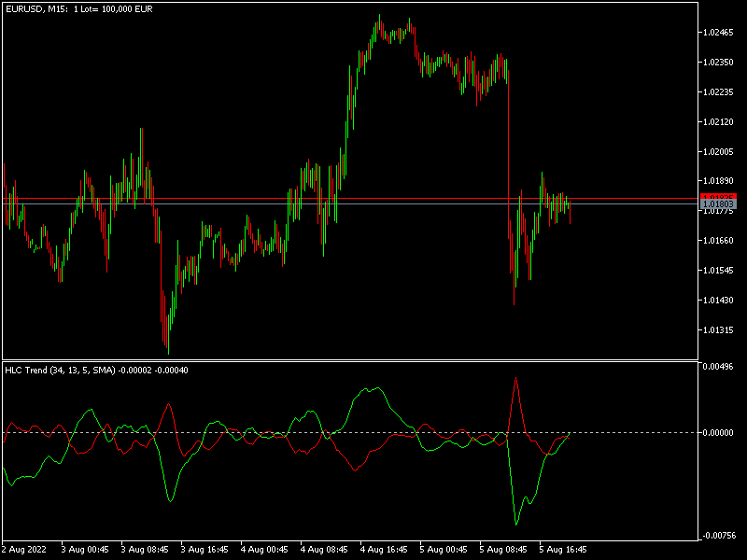
Task: Click the 3 Aug 00:45 time axis label
Action: point(85,550)
